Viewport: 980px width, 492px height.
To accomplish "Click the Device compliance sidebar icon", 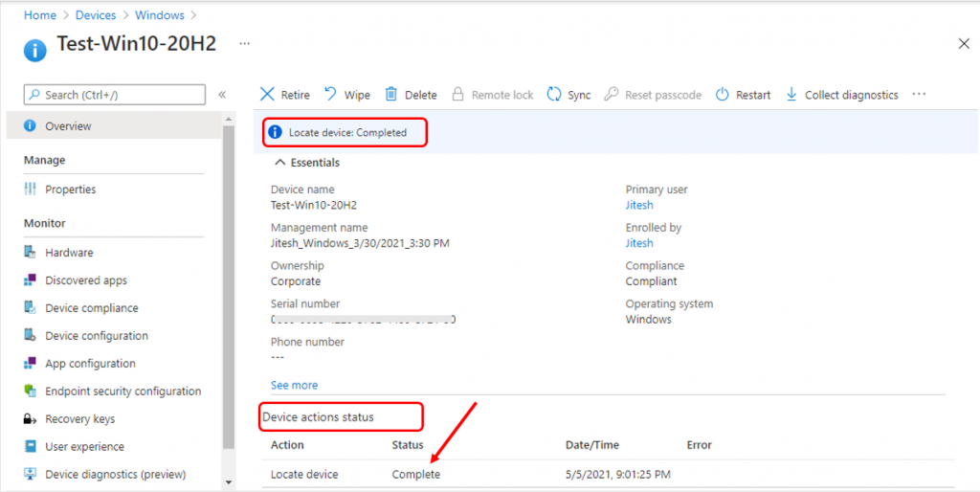I will [30, 307].
